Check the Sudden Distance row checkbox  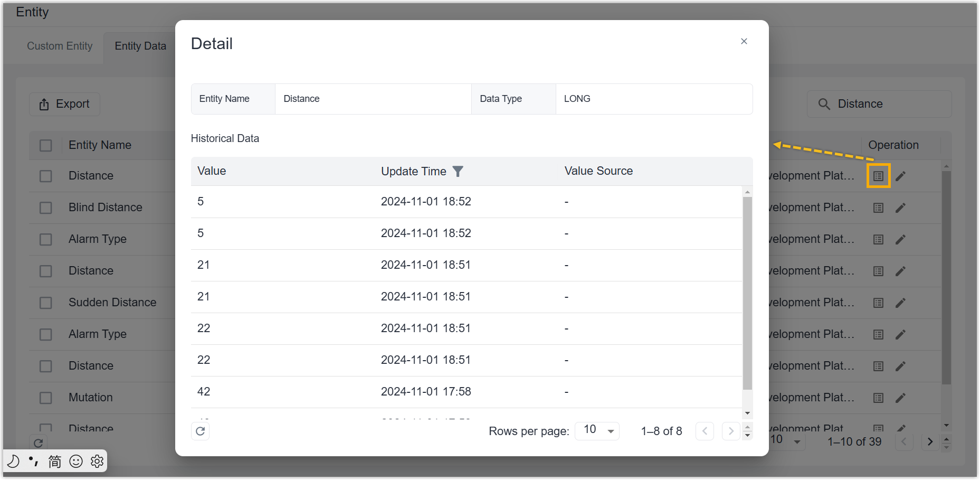click(x=46, y=303)
